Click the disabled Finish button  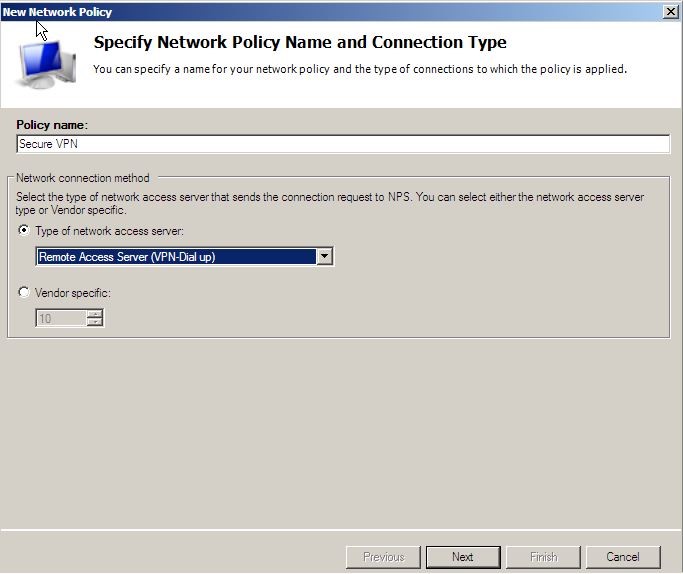point(543,557)
